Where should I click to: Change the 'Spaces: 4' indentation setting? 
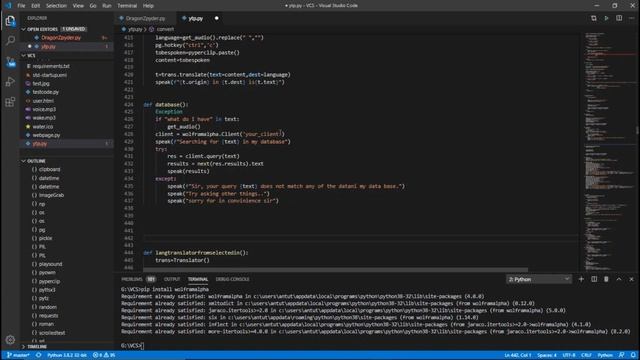(x=547, y=355)
